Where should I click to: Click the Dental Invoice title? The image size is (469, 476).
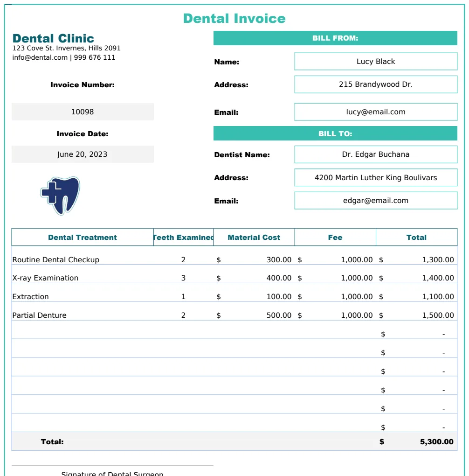coord(234,19)
